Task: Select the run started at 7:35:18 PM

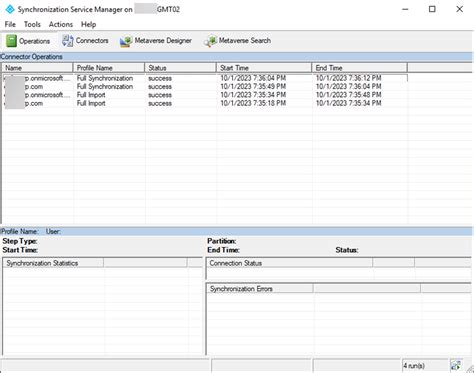Action: tap(205, 103)
